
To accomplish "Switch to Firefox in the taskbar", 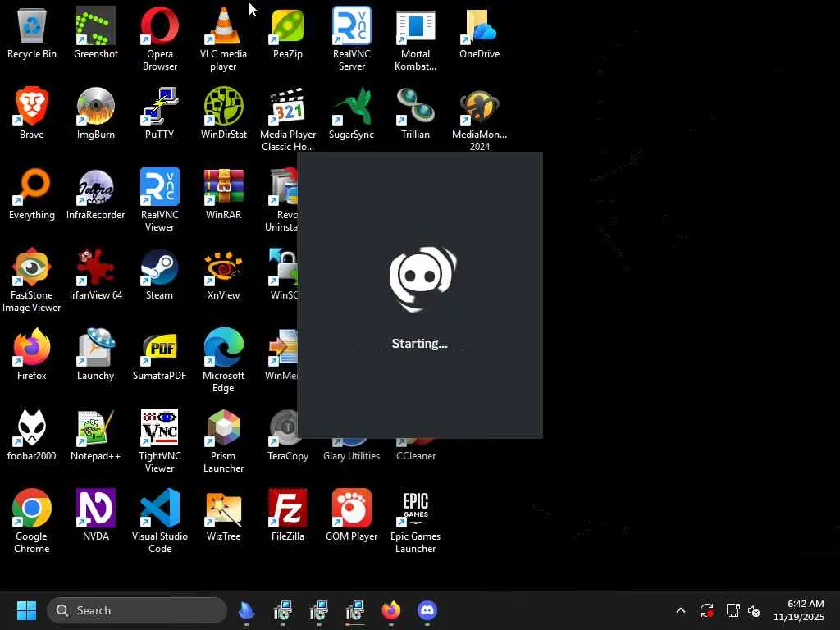I will (x=391, y=610).
